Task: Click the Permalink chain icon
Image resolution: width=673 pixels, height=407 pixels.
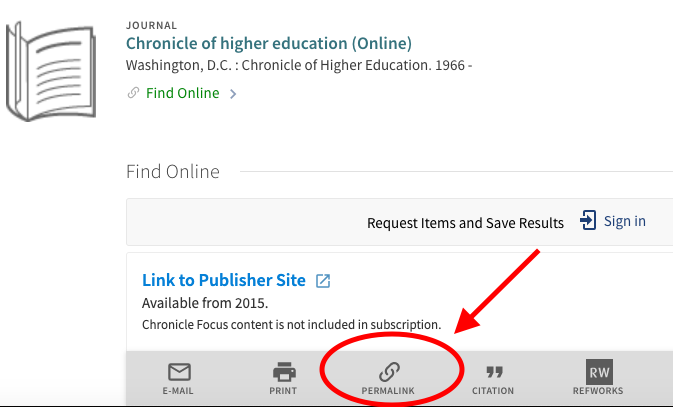Action: click(x=389, y=372)
